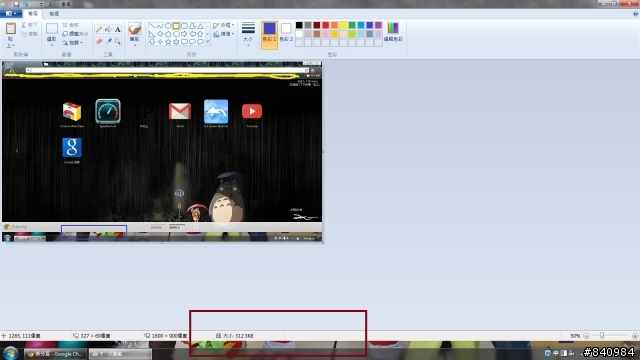The width and height of the screenshot is (640, 360).
Task: Click the Paste clipboard icon
Action: click(x=11, y=29)
